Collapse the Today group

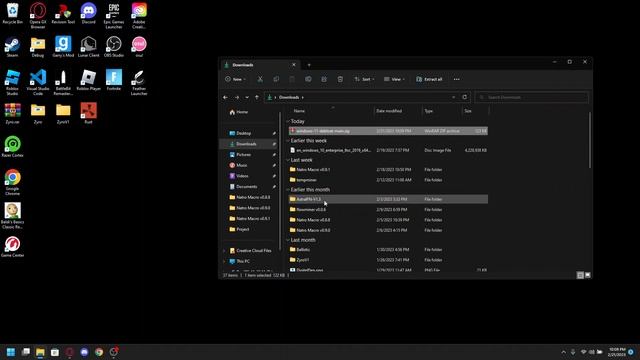click(288, 121)
